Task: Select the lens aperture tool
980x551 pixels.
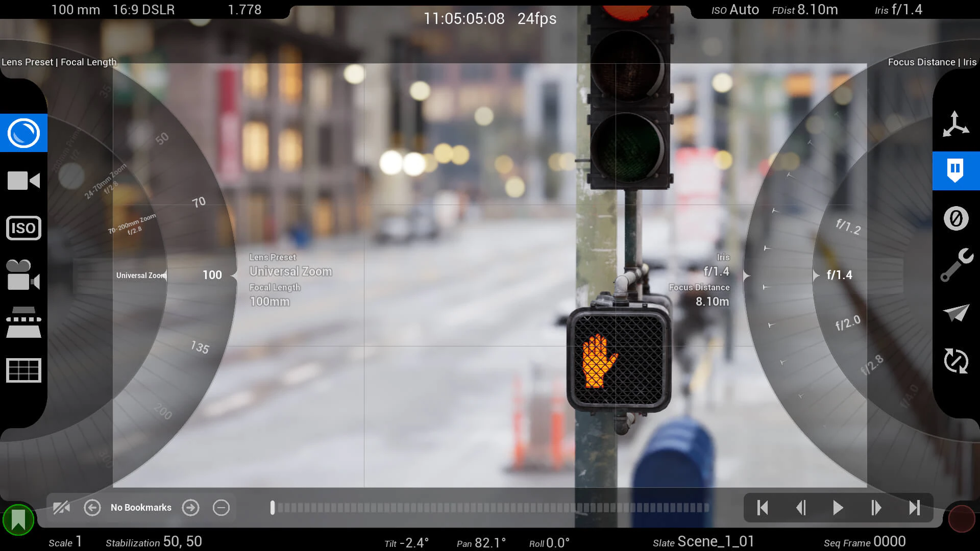Action: click(x=22, y=133)
